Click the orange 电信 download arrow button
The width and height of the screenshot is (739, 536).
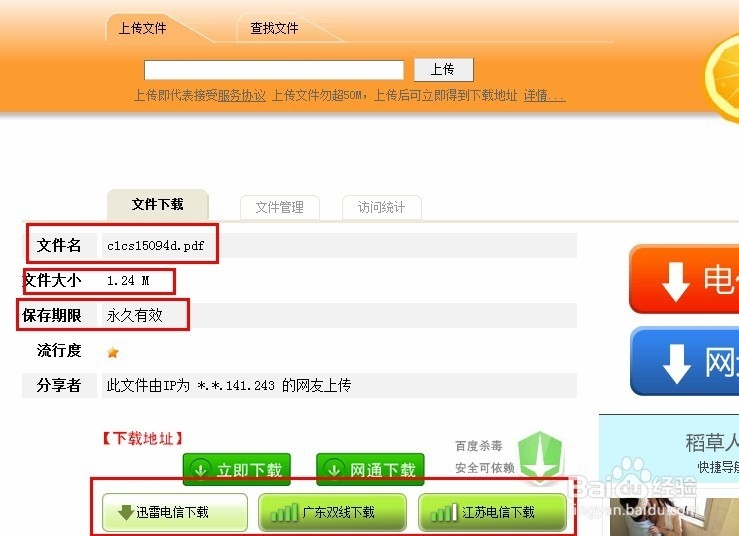tap(684, 279)
